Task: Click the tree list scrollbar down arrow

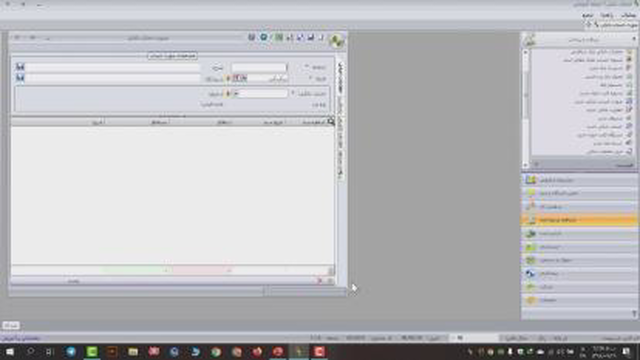Action: (526, 164)
